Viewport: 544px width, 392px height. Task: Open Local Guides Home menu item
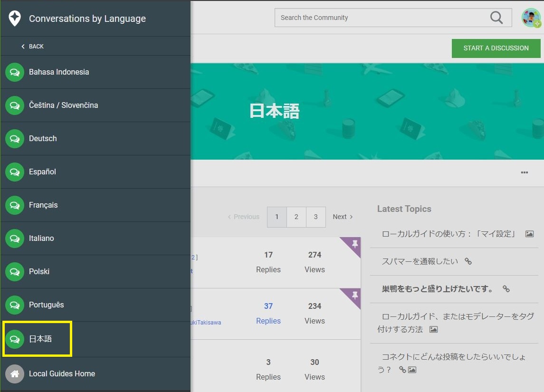[95, 374]
